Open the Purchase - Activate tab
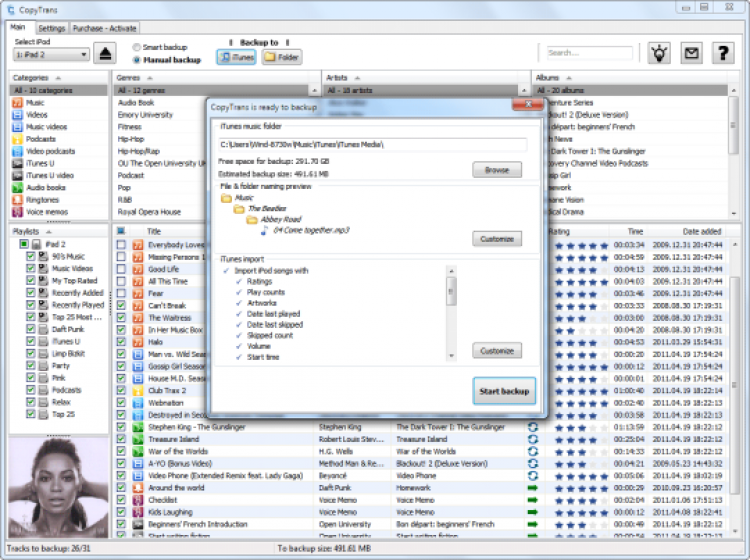Image resolution: width=750 pixels, height=560 pixels. 104,28
